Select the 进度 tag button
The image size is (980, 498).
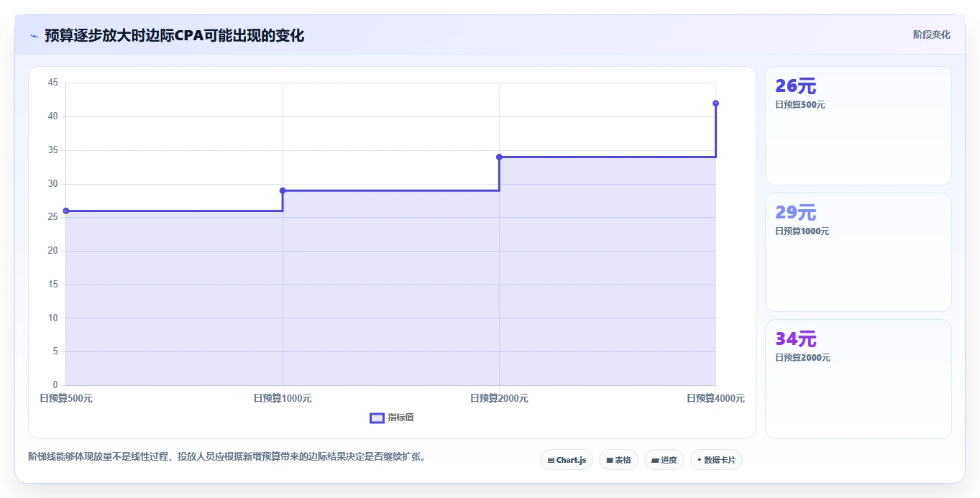(x=664, y=460)
